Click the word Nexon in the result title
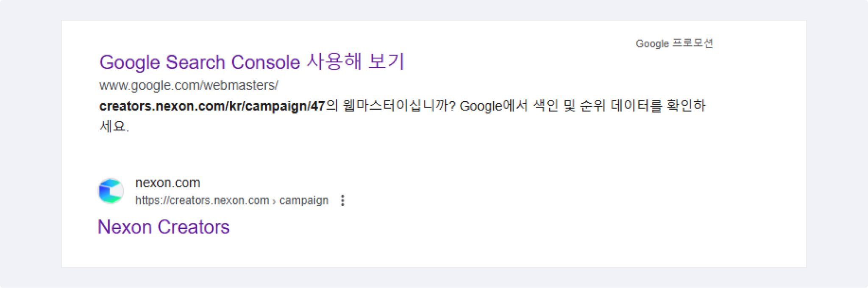 (x=125, y=227)
